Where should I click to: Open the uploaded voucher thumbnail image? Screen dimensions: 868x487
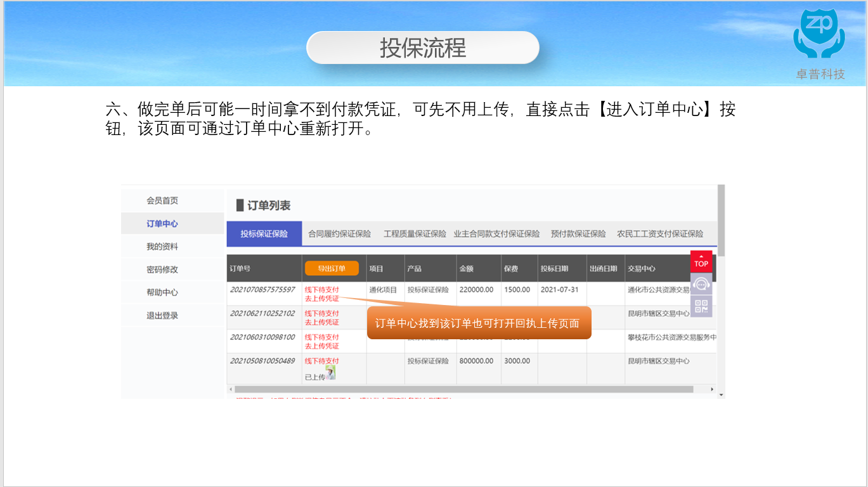pos(330,373)
